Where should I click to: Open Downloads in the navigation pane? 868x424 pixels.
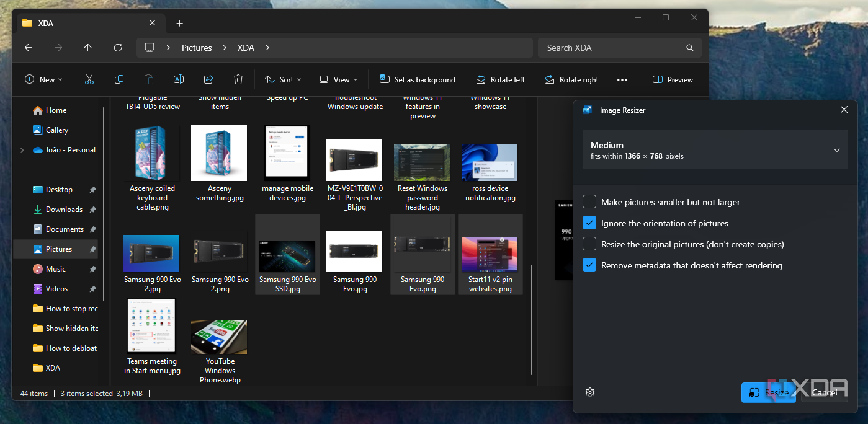coord(64,210)
